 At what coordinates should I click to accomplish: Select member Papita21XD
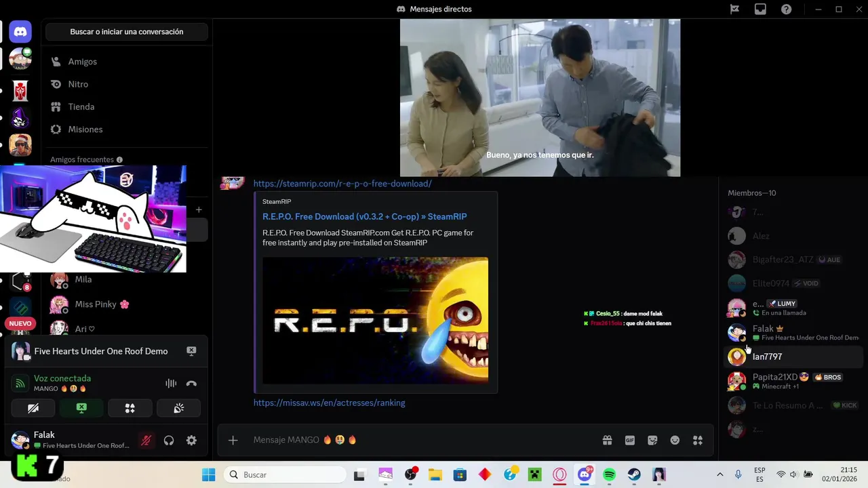point(793,381)
